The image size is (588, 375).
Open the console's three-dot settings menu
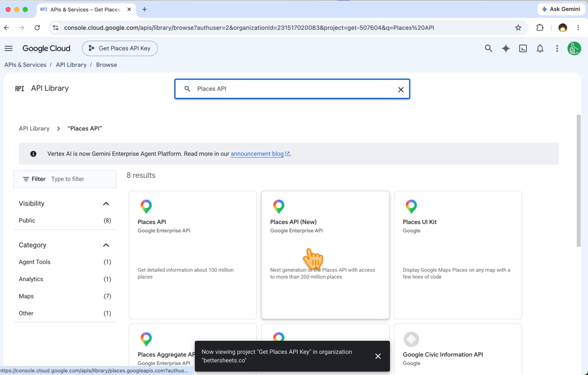[x=557, y=48]
